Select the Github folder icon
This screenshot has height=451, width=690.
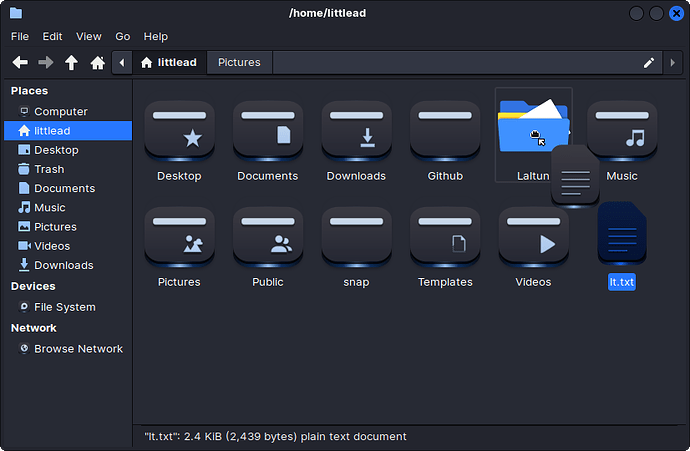445,131
